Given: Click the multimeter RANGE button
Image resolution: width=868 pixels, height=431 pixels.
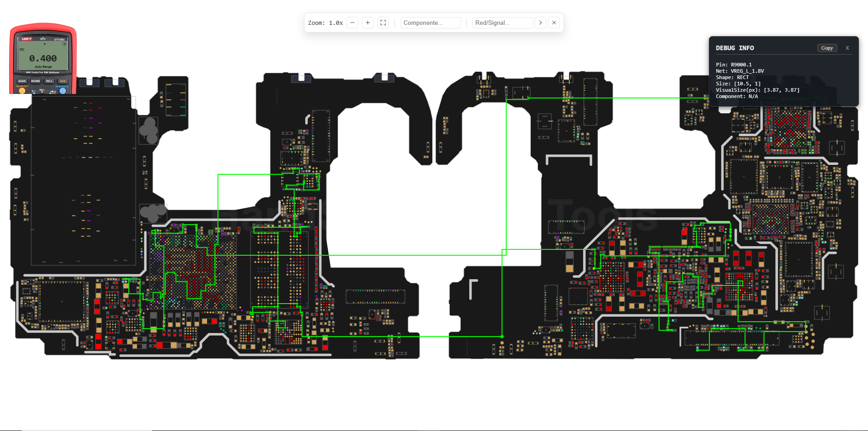Looking at the screenshot, I should pyautogui.click(x=22, y=81).
